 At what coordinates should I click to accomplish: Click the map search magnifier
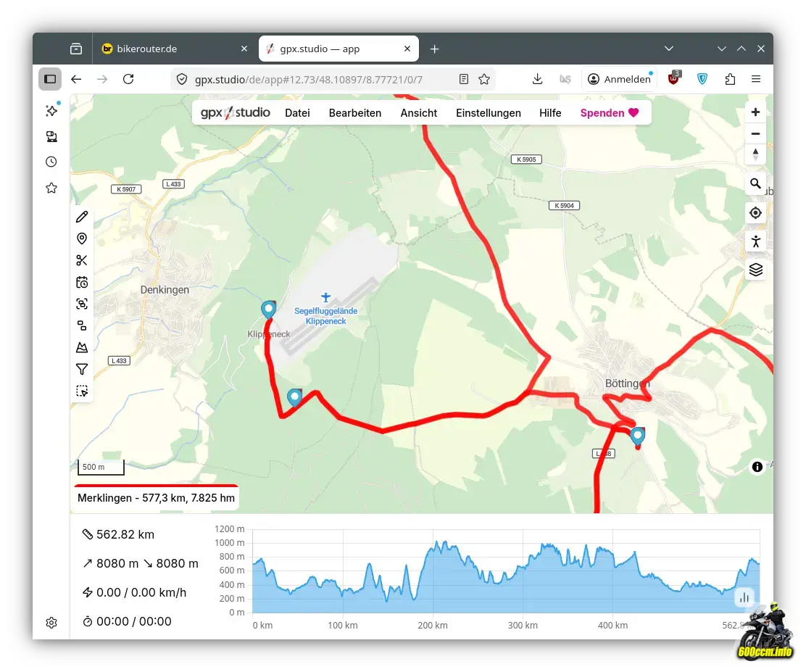tap(755, 184)
